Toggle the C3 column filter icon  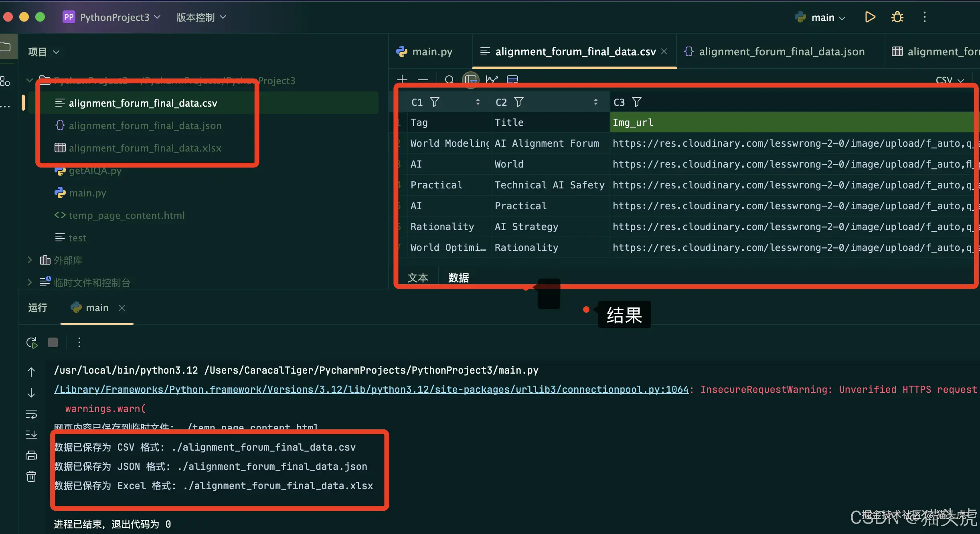coord(637,102)
